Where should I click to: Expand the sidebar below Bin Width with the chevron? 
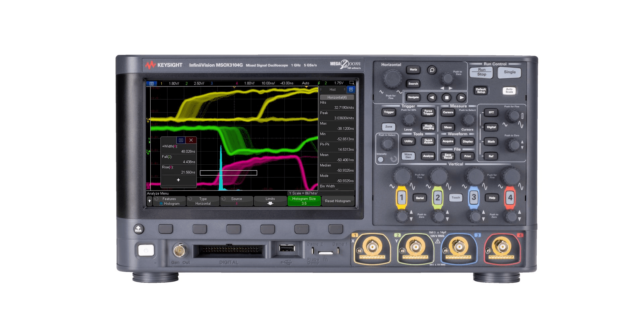coord(337,189)
